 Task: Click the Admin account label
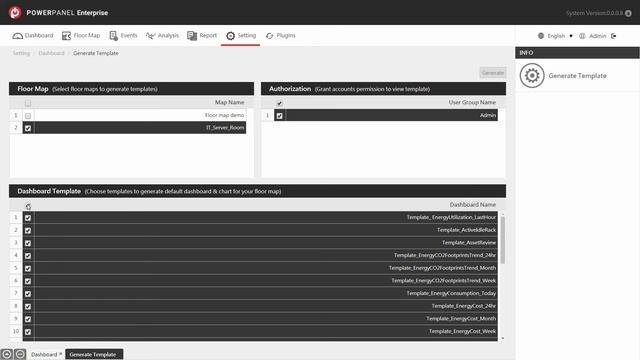point(597,36)
